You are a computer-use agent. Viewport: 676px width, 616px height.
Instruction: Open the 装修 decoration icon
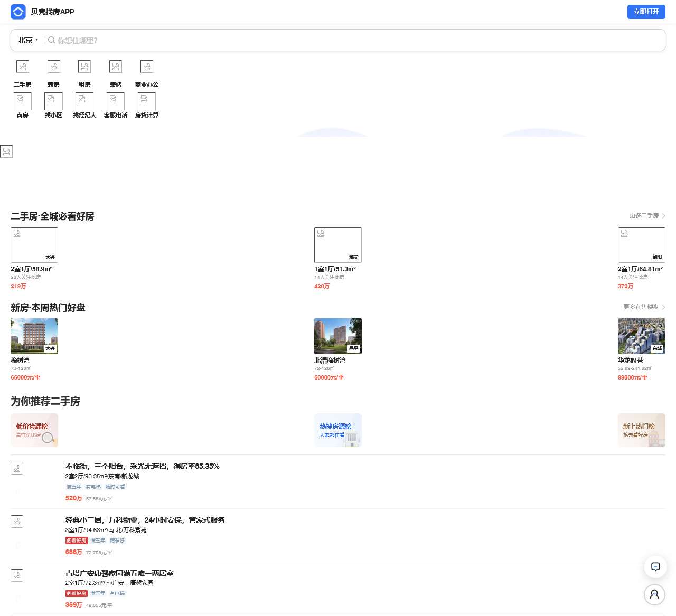coord(116,67)
